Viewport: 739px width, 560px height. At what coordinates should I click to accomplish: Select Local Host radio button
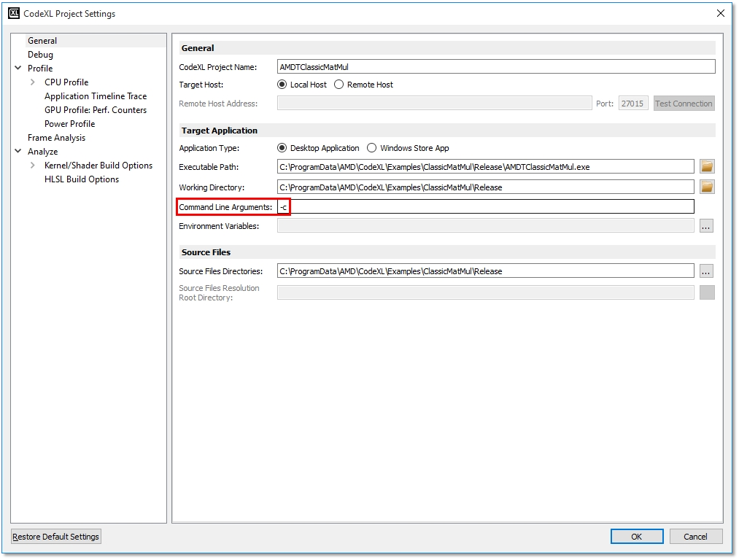pyautogui.click(x=282, y=85)
